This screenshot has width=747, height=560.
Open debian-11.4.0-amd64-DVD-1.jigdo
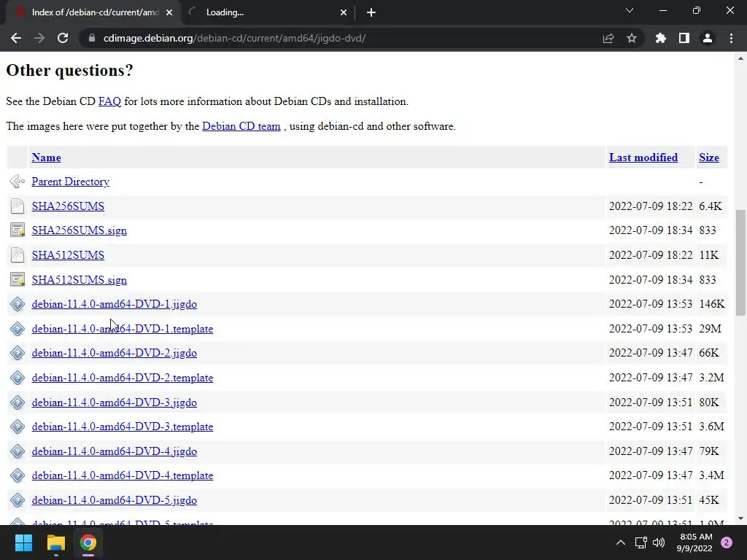(115, 304)
